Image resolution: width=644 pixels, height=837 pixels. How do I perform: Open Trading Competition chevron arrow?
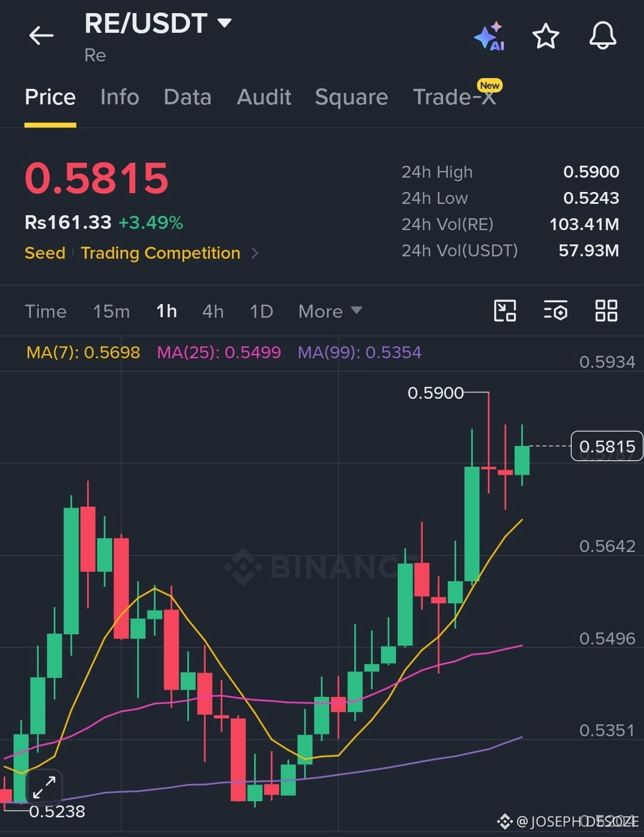click(x=255, y=253)
